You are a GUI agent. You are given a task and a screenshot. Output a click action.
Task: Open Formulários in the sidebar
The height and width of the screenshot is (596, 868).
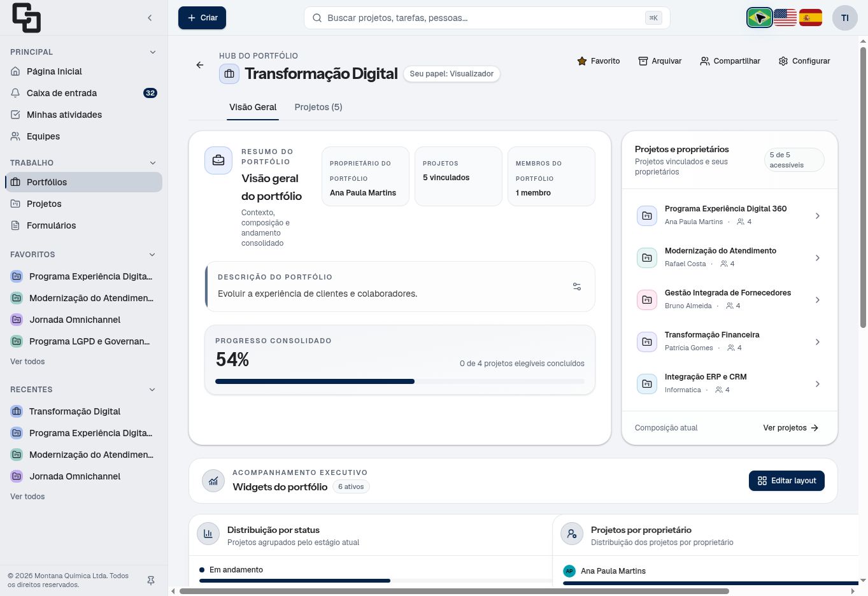(x=83, y=225)
